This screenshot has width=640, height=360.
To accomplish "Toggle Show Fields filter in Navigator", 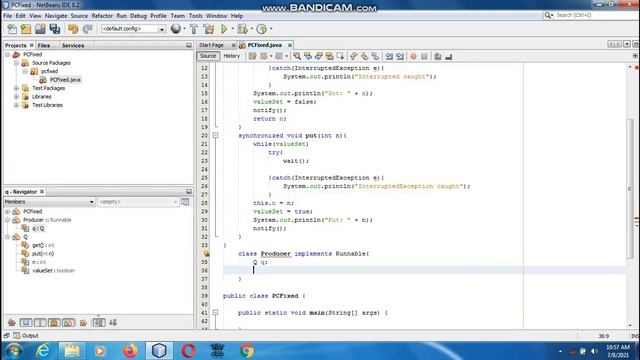I will (26, 322).
